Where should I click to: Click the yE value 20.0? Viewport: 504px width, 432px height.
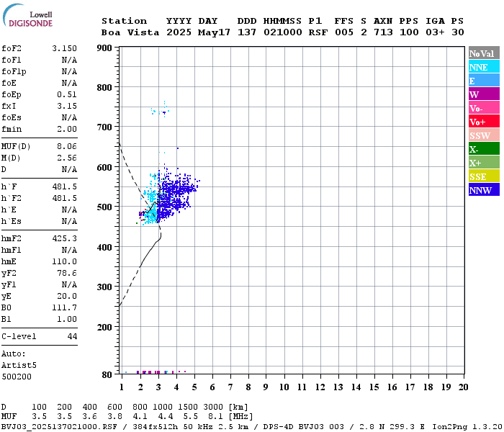pyautogui.click(x=67, y=297)
